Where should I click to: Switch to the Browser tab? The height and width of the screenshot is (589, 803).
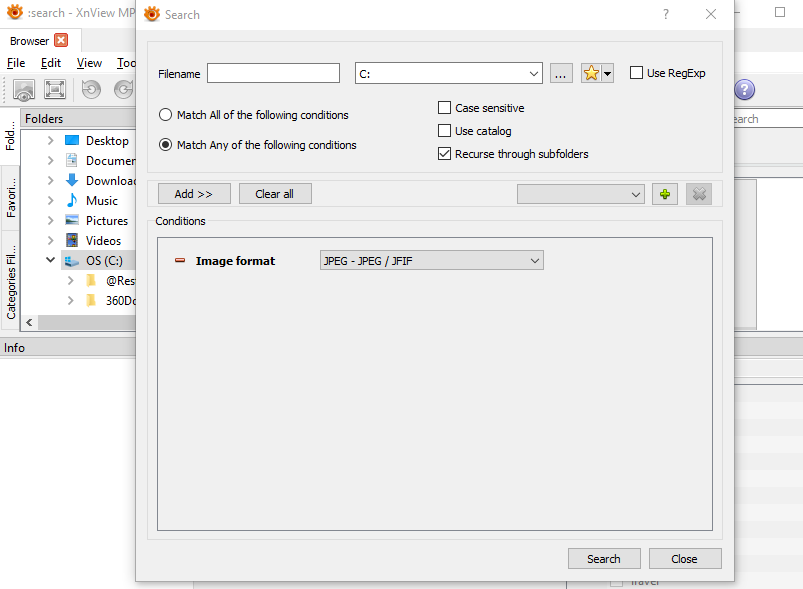(30, 40)
